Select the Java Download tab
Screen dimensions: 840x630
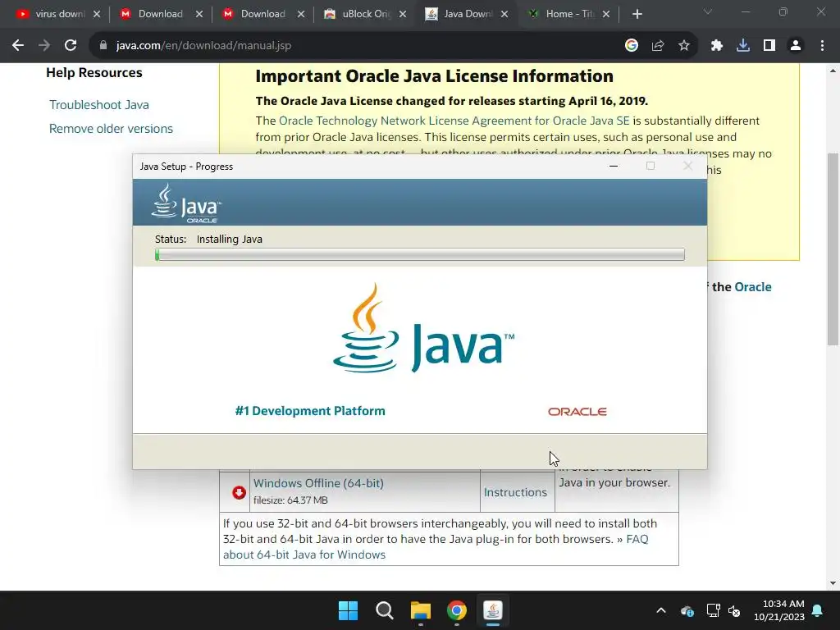pos(459,14)
